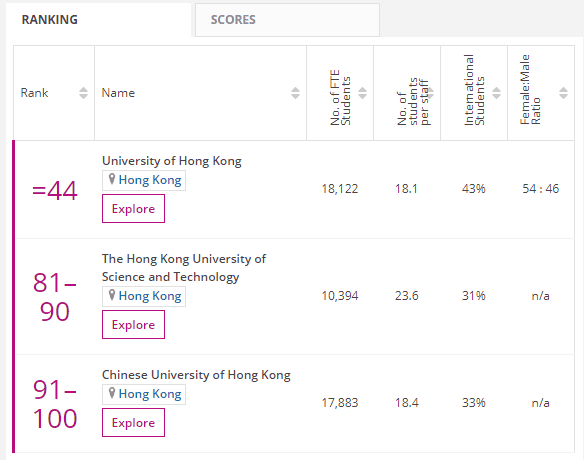This screenshot has height=460, width=584.
Task: Select FTE students value 10,394
Action: click(340, 296)
